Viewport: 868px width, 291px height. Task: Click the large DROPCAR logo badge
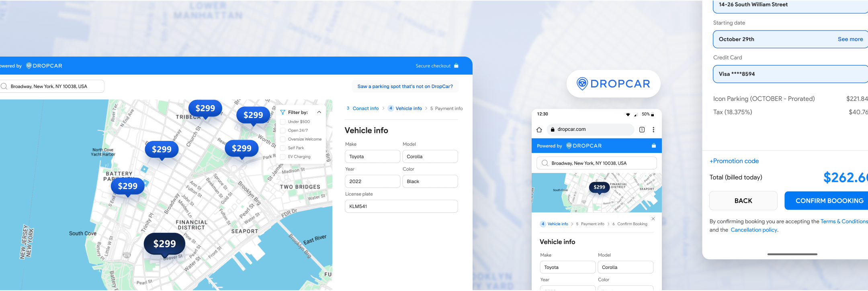tap(613, 83)
